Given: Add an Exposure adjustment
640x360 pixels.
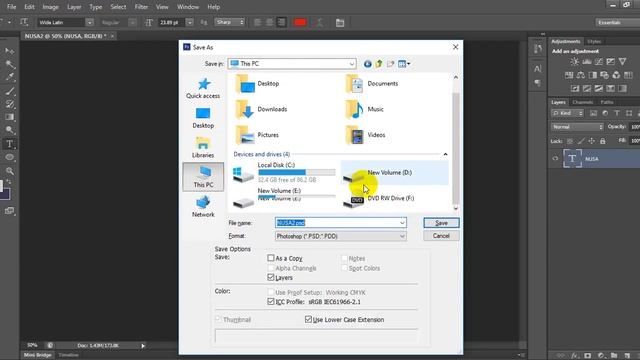Looking at the screenshot, I should tap(610, 62).
